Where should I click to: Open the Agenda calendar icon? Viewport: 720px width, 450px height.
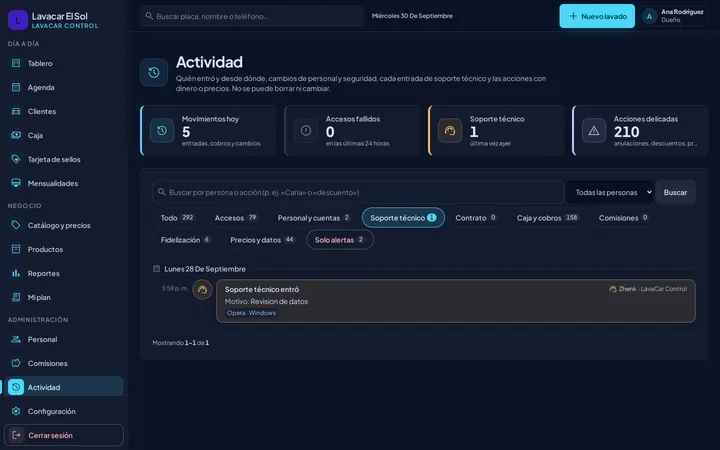[x=16, y=87]
